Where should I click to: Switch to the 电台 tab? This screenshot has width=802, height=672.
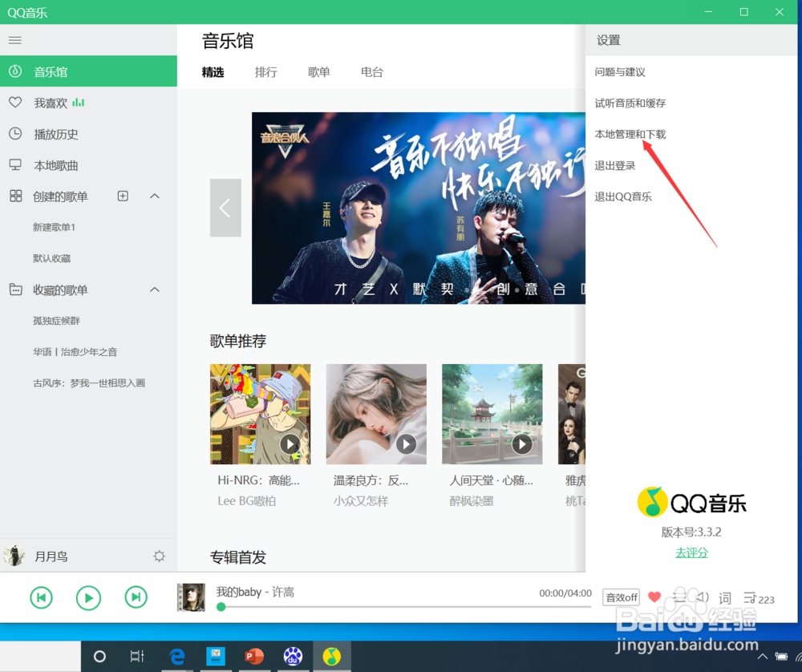tap(372, 72)
